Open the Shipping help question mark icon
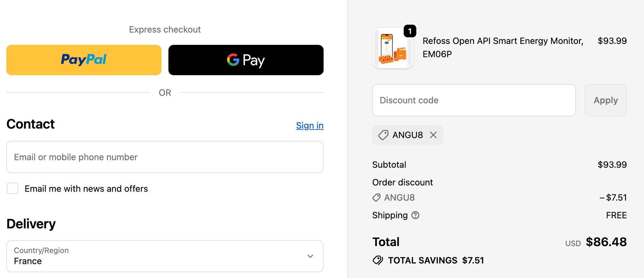The height and width of the screenshot is (278, 644). [x=415, y=215]
